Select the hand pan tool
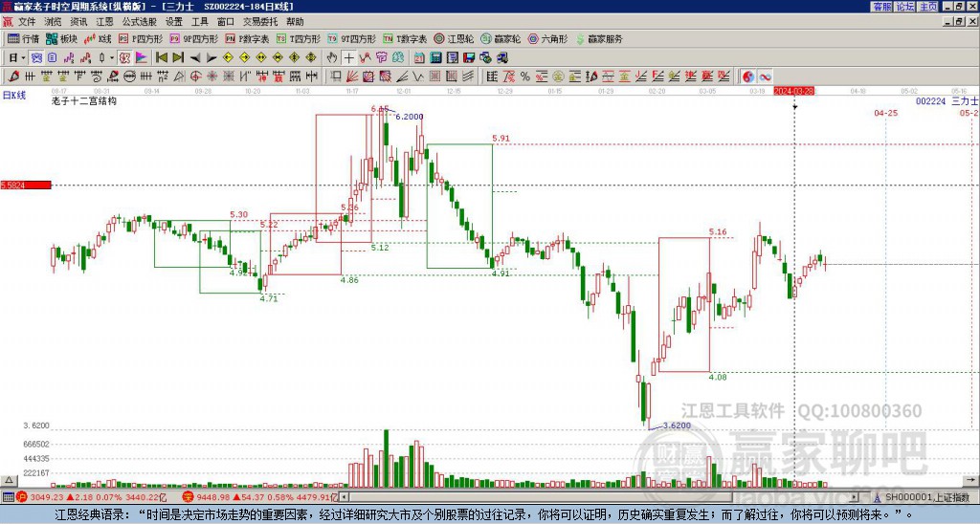Image resolution: width=980 pixels, height=524 pixels. tap(332, 58)
